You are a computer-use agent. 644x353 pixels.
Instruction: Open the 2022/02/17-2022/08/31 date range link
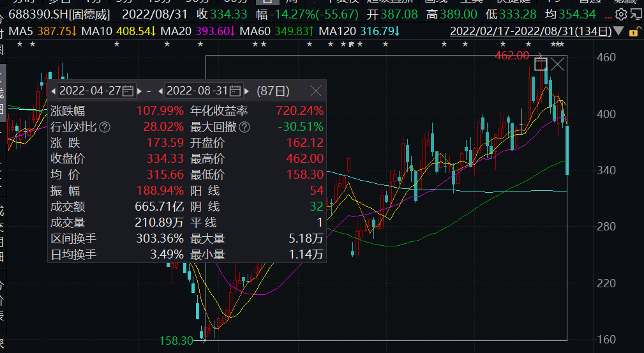(530, 31)
